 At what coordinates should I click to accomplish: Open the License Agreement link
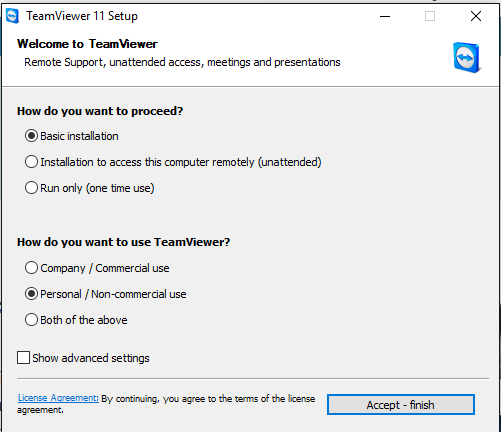(x=58, y=398)
